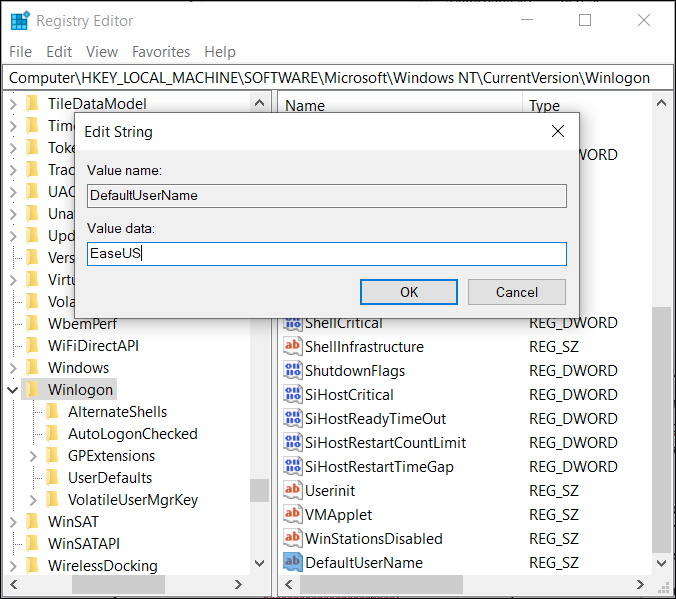Open the Help menu
This screenshot has width=676, height=599.
[220, 52]
